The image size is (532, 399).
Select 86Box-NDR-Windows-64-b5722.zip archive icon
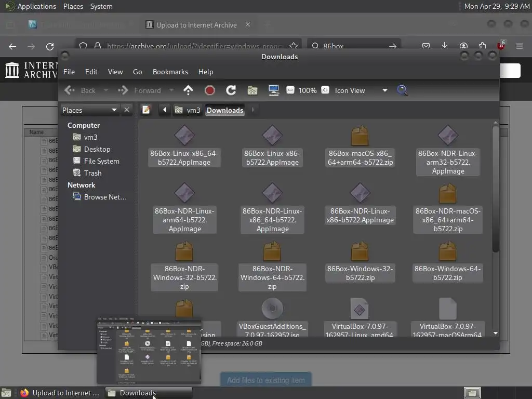click(x=272, y=251)
